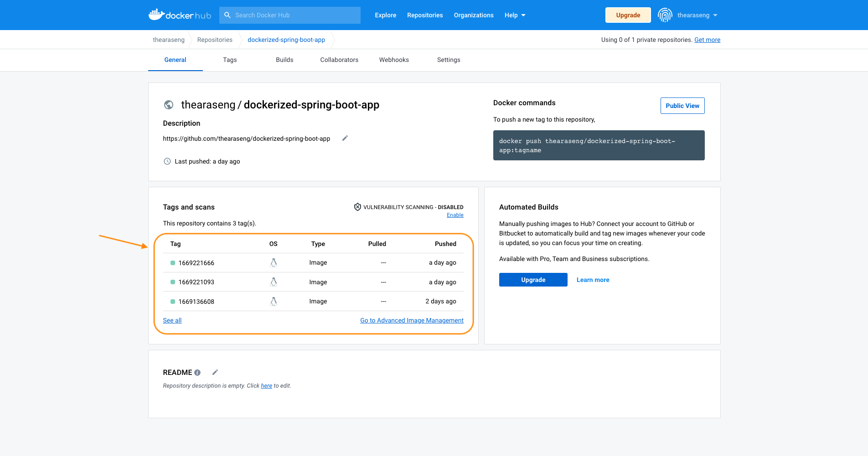
Task: Click the docker push command box
Action: pos(599,145)
